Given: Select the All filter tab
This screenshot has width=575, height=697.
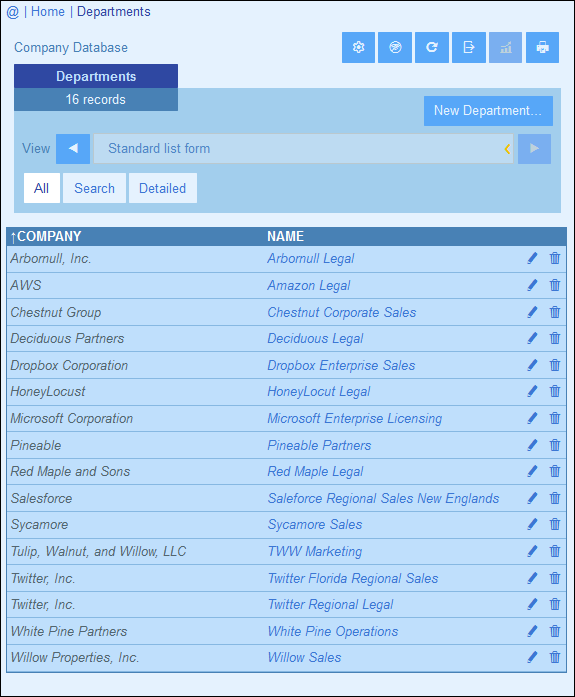Looking at the screenshot, I should (41, 188).
